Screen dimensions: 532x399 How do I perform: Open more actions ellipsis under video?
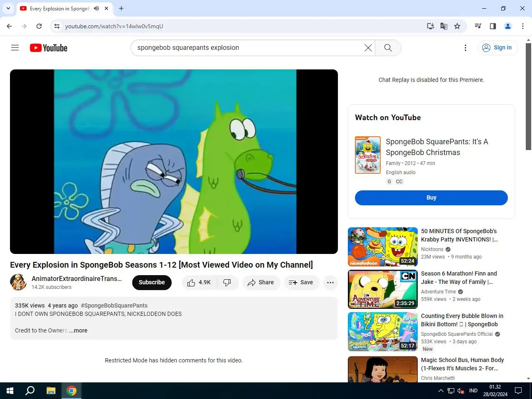330,283
